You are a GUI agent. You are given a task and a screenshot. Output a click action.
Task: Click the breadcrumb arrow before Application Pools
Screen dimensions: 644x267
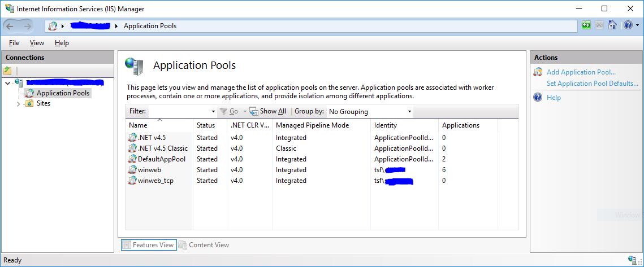pos(116,26)
